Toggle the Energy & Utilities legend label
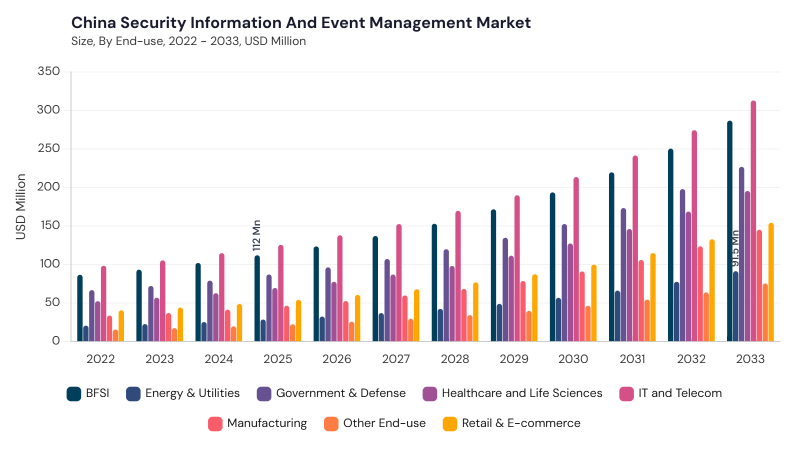Screen dimensions: 800x450 click(x=192, y=393)
